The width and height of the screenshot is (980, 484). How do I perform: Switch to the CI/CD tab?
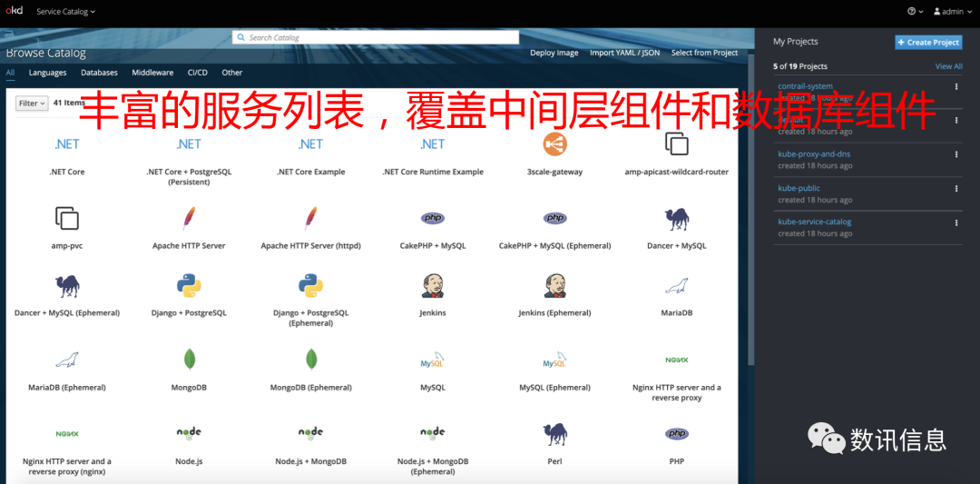[x=198, y=73]
